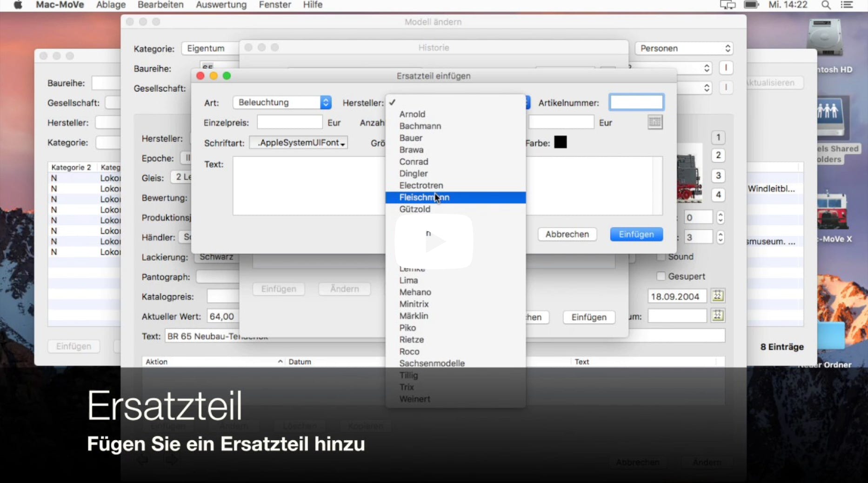
Task: Choose Arnold in the Hersteller list
Action: tap(455, 114)
